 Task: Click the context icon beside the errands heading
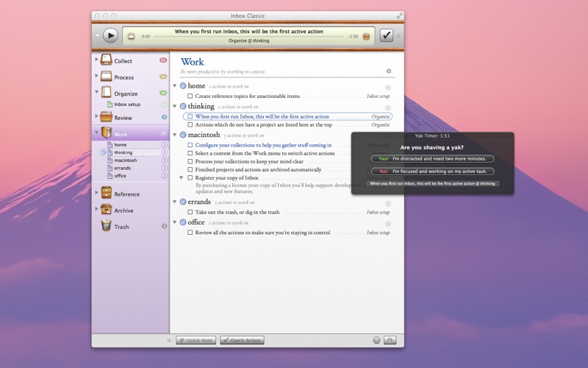click(183, 202)
